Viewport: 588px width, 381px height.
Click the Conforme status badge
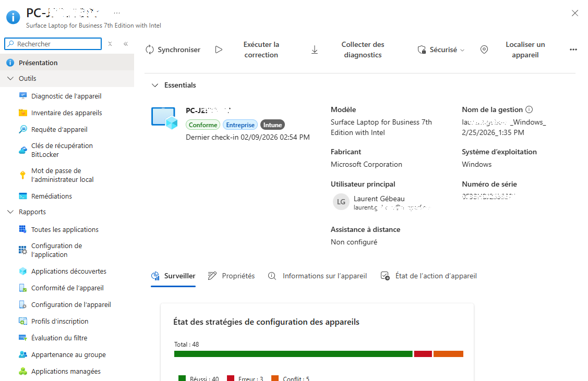(203, 125)
